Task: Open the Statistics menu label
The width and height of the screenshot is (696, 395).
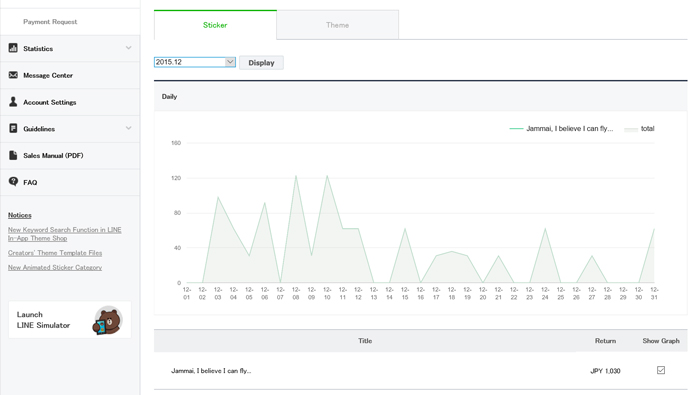Action: (x=38, y=49)
